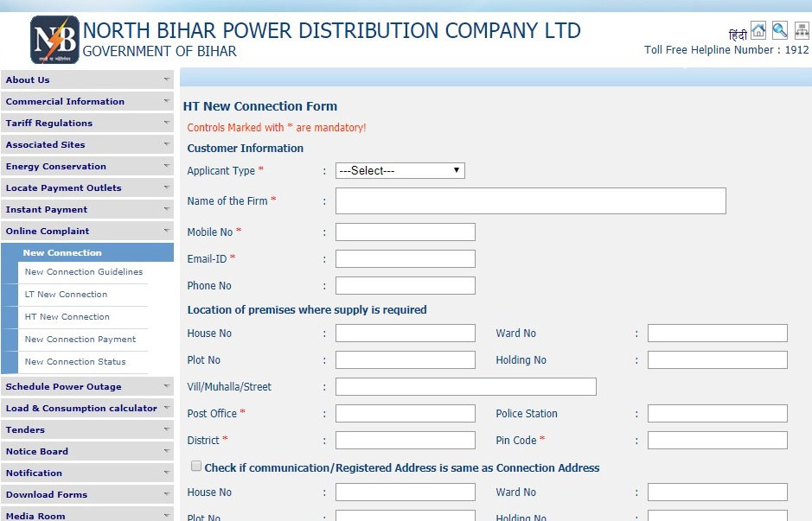
Task: Click the Mobile No input field
Action: click(405, 232)
